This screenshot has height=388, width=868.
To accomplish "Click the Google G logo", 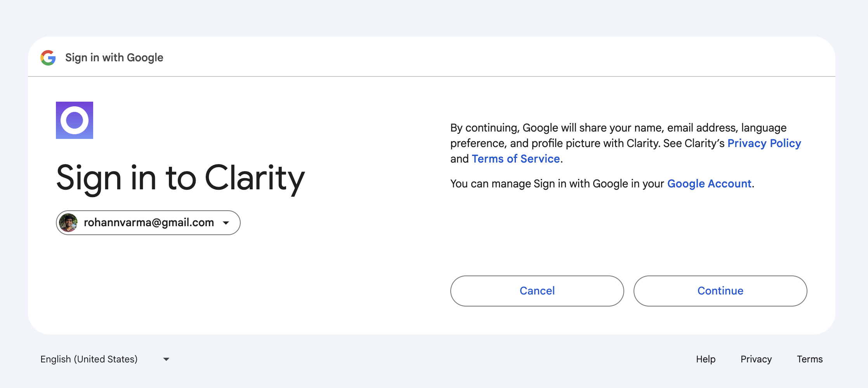I will click(48, 58).
